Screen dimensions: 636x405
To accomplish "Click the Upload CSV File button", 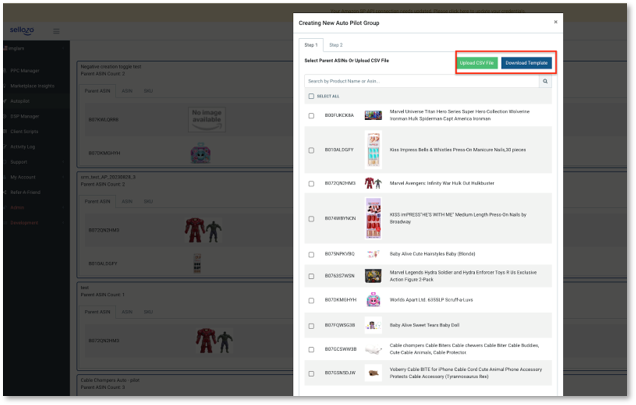I will pyautogui.click(x=477, y=63).
